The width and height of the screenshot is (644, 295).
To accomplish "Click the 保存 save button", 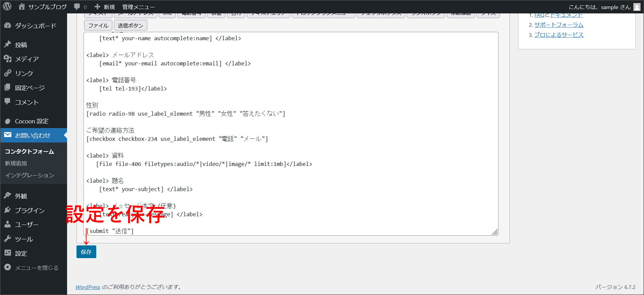I will (86, 252).
